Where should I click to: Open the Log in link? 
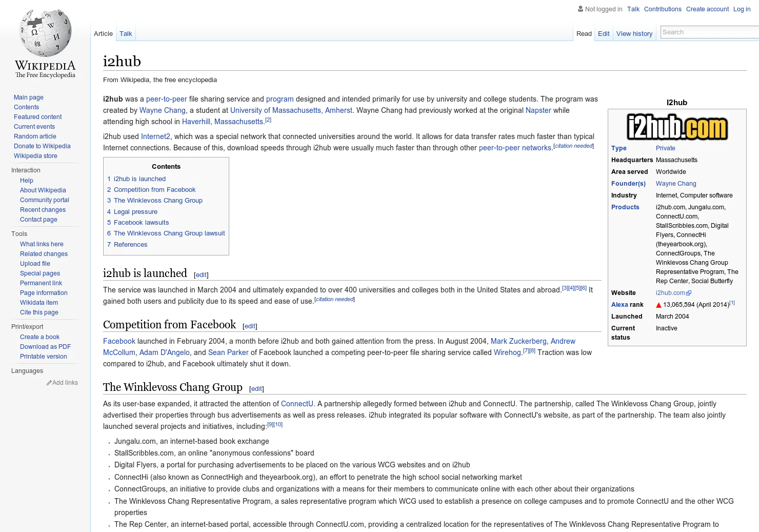click(742, 9)
